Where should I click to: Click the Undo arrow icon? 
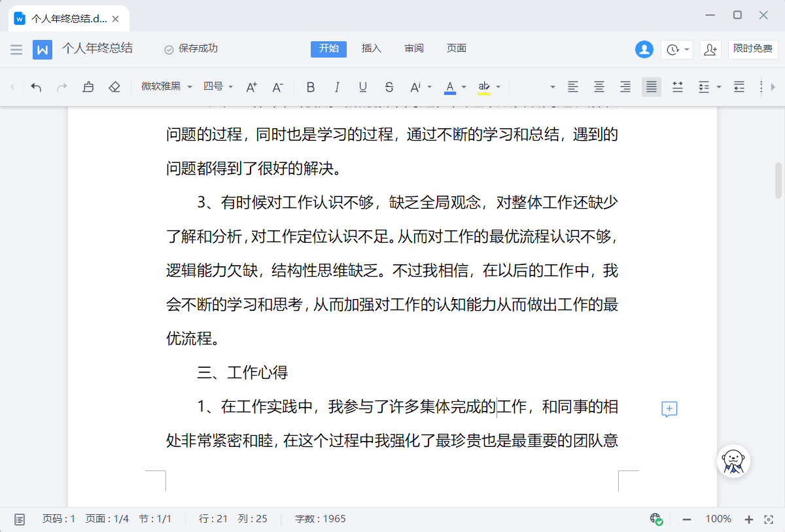point(36,86)
